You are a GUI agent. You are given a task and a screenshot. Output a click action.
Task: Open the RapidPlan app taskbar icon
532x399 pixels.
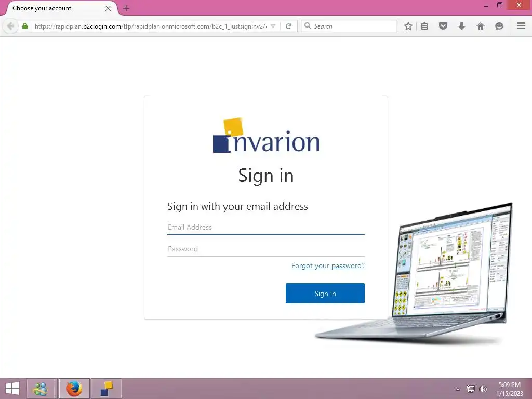(x=106, y=389)
